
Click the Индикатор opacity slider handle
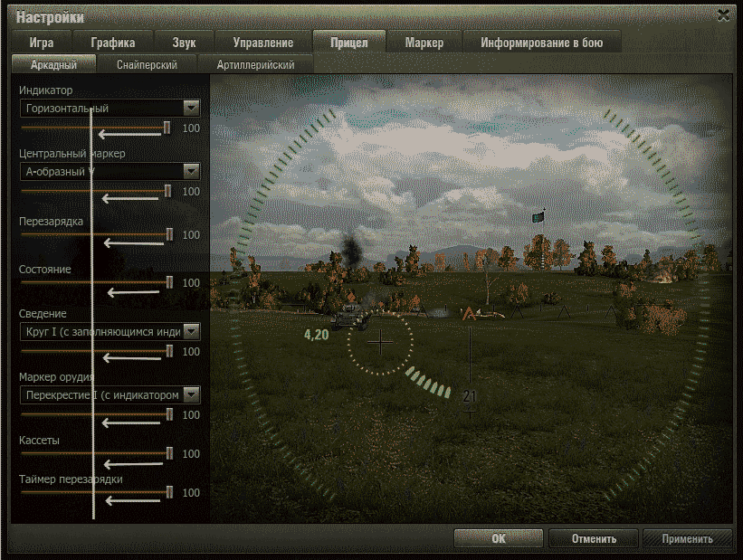pyautogui.click(x=167, y=128)
